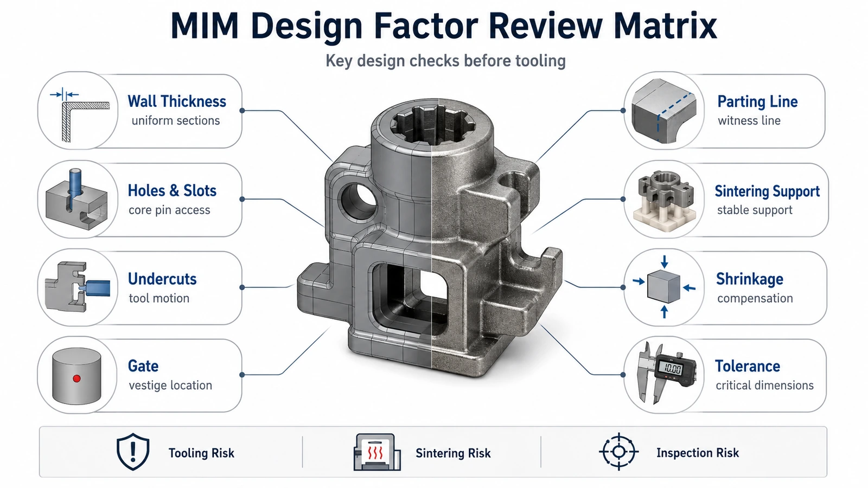Select the 'witness line' caption
The width and height of the screenshot is (868, 488).
click(x=749, y=120)
